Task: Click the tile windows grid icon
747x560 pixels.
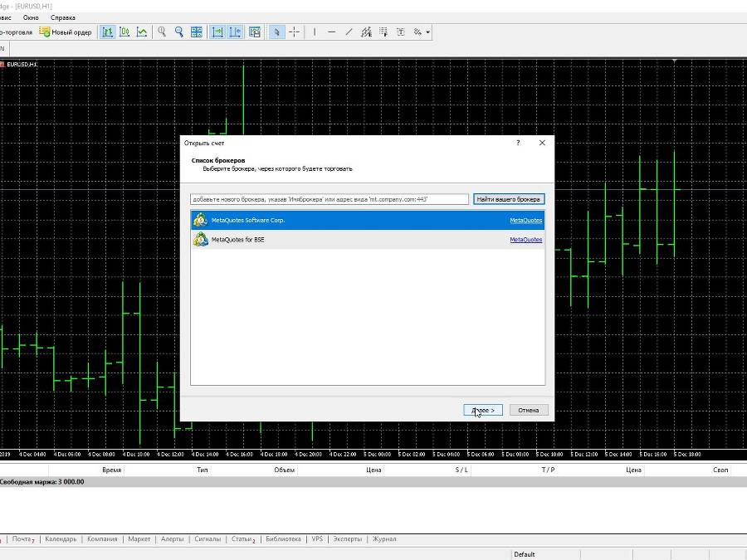Action: (197, 32)
